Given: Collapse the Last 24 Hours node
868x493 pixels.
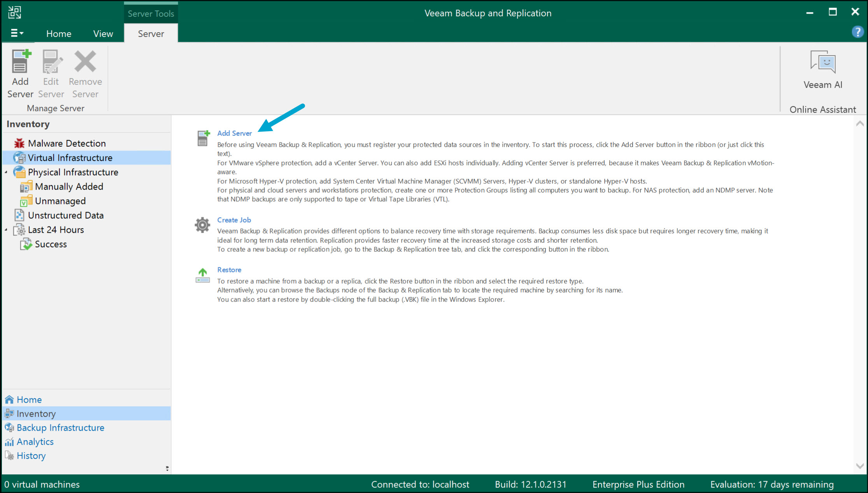Looking at the screenshot, I should (6, 230).
